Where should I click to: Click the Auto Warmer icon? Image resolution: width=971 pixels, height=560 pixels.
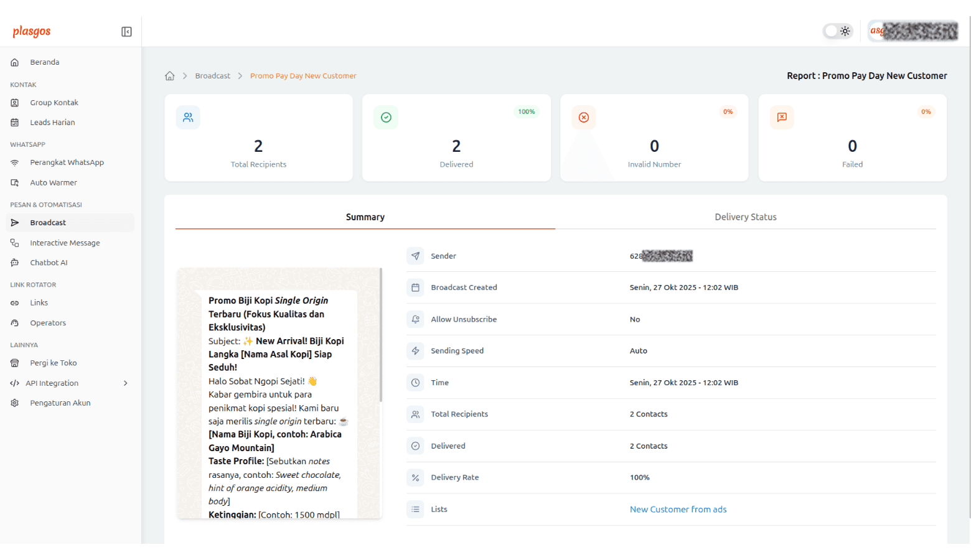coord(15,183)
